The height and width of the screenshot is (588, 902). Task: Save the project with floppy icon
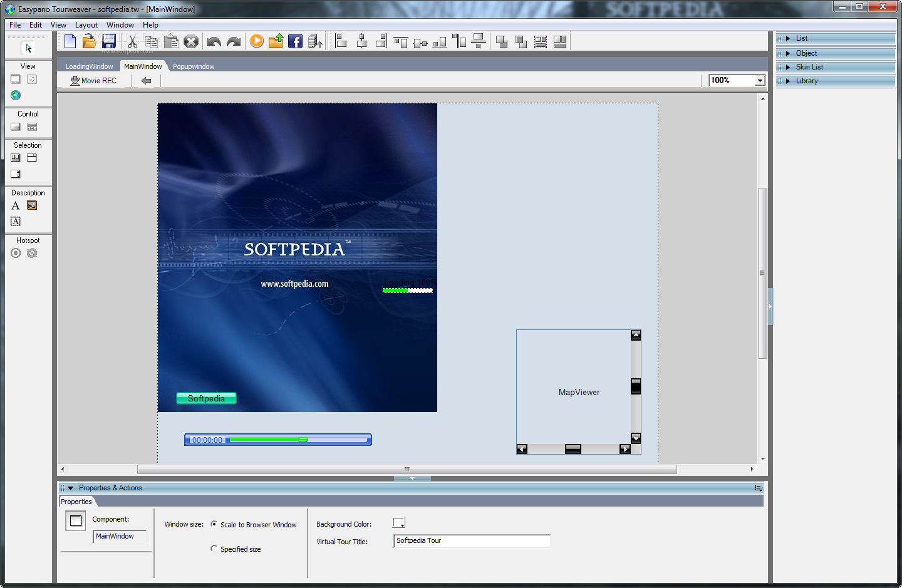click(x=109, y=41)
